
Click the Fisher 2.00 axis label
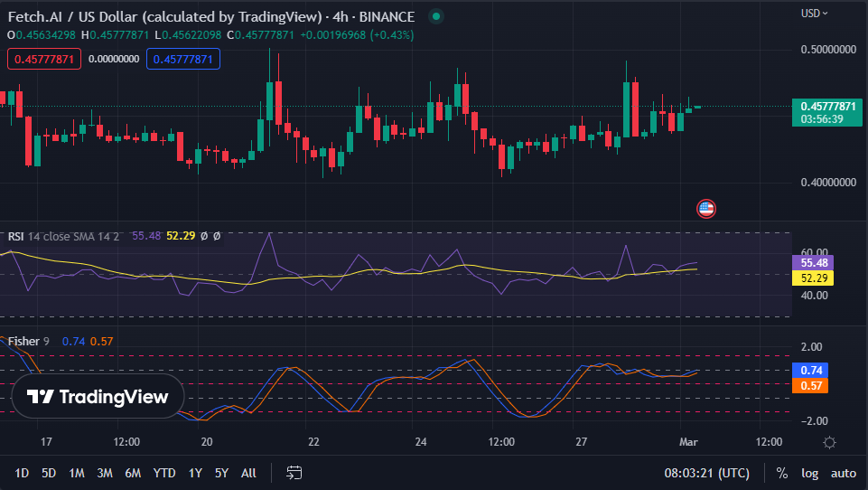pyautogui.click(x=811, y=347)
